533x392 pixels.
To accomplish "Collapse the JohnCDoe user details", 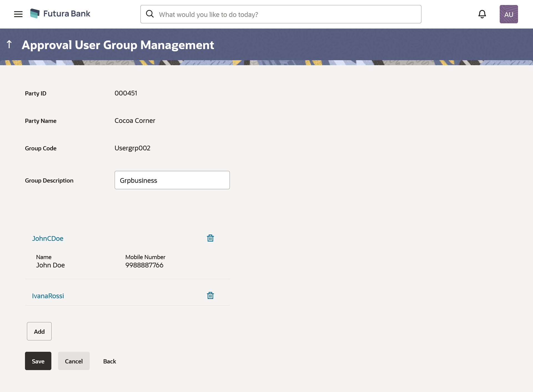I will 48,238.
